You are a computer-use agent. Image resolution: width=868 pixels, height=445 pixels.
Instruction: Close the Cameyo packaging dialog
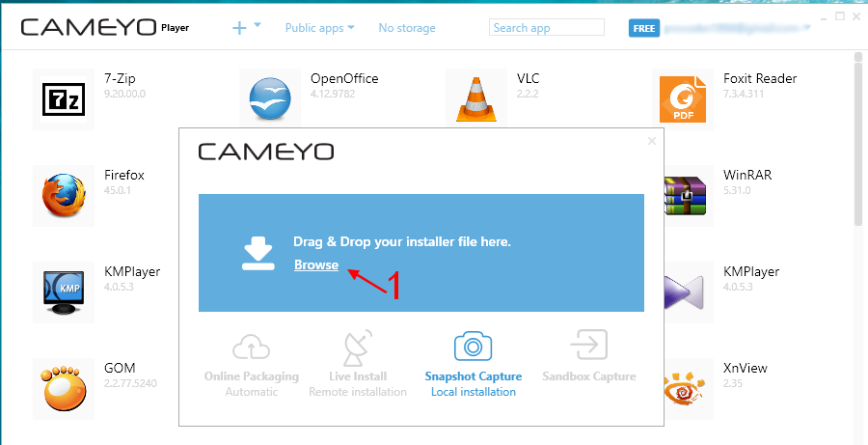[x=652, y=141]
